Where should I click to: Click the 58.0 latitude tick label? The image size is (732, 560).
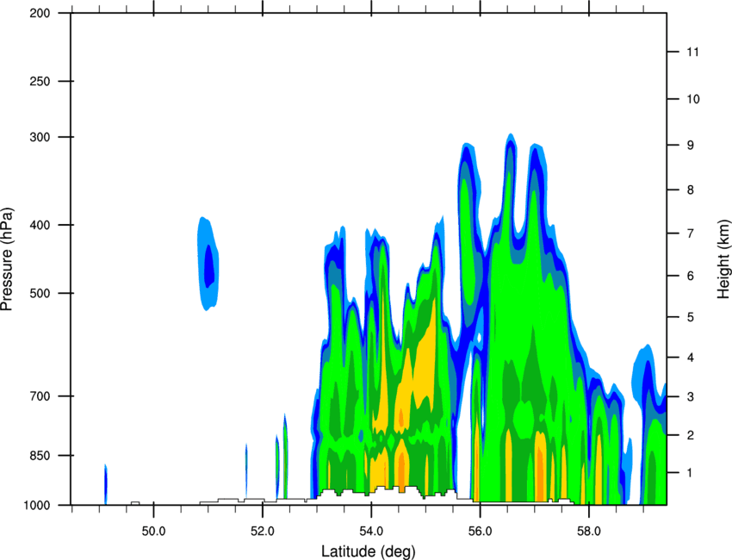pyautogui.click(x=589, y=532)
